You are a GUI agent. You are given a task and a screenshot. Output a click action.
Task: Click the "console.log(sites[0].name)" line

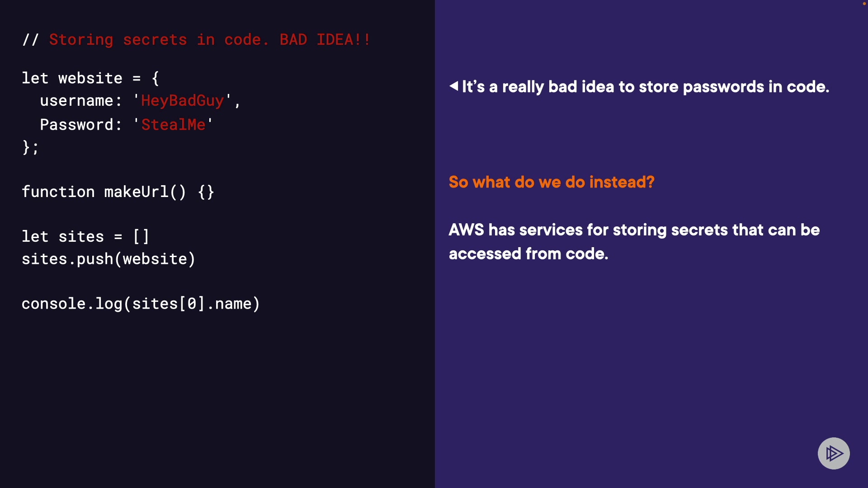click(141, 304)
